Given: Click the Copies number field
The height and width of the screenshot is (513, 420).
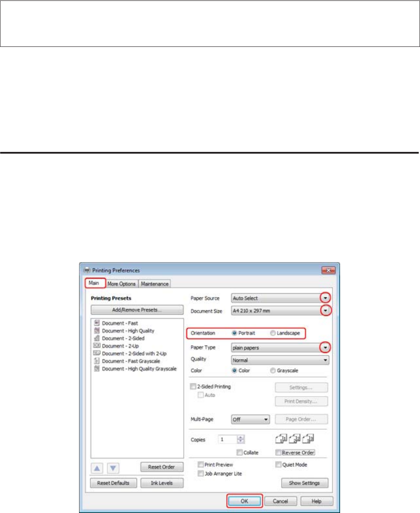Looking at the screenshot, I should pyautogui.click(x=228, y=439).
